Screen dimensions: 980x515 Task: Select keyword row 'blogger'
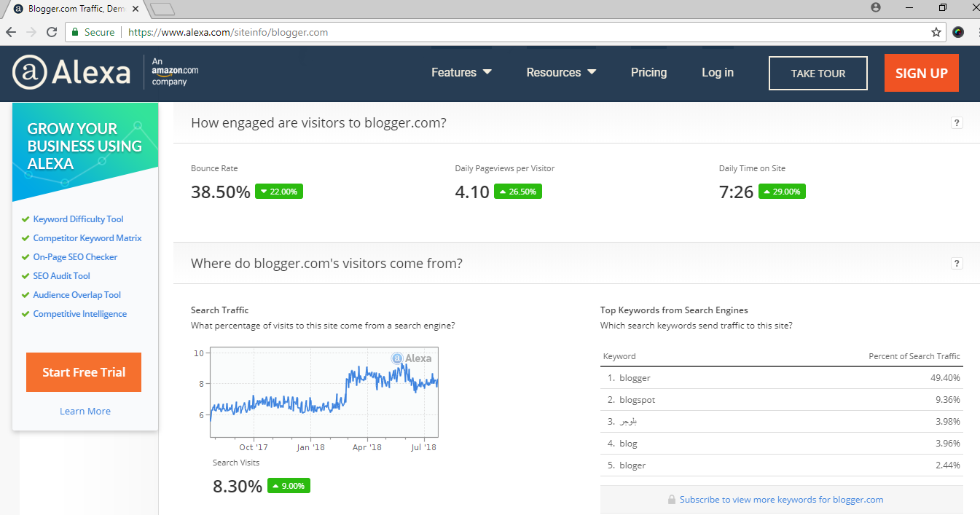click(x=782, y=378)
